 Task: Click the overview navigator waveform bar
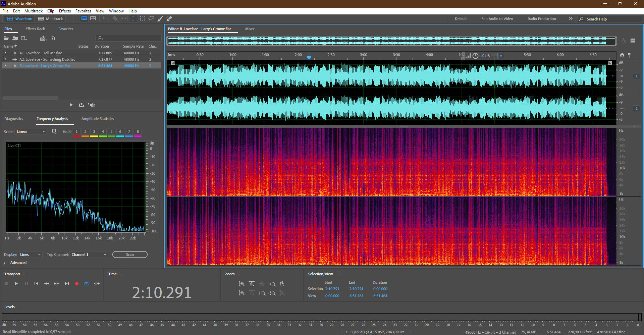(392, 41)
